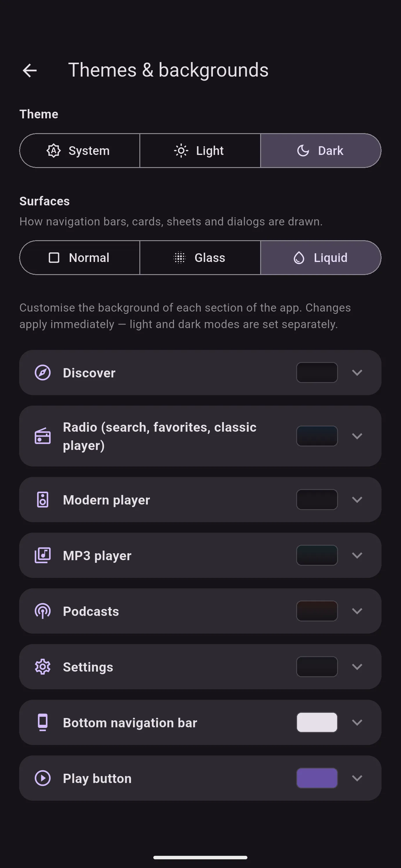Expand the Bottom navigation bar chevron

(x=357, y=722)
